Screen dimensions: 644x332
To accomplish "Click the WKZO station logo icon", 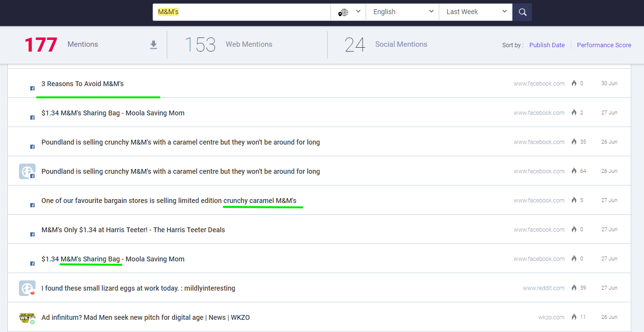I will (x=27, y=317).
